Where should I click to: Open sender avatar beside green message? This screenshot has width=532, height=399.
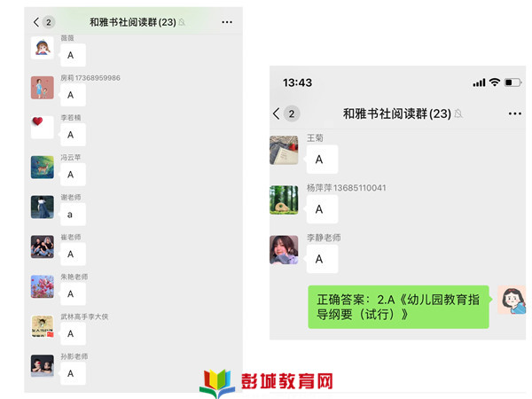(x=512, y=300)
